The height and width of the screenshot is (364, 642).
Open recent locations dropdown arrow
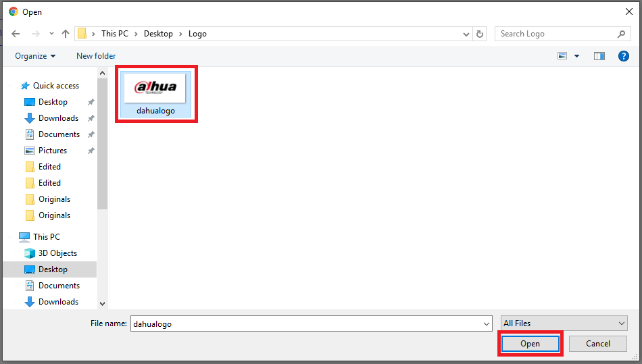(51, 34)
